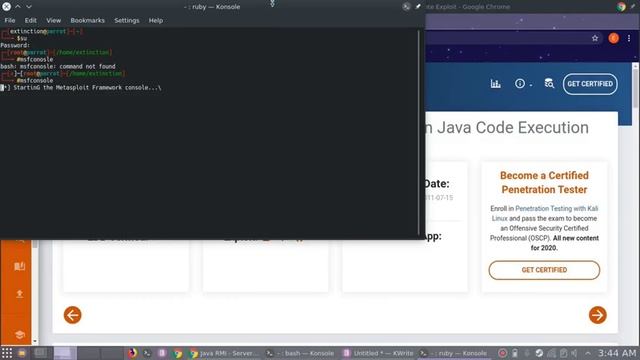Screen dimensions: 640x360
Task: Open Chrome three-dot menu
Action: point(629,38)
